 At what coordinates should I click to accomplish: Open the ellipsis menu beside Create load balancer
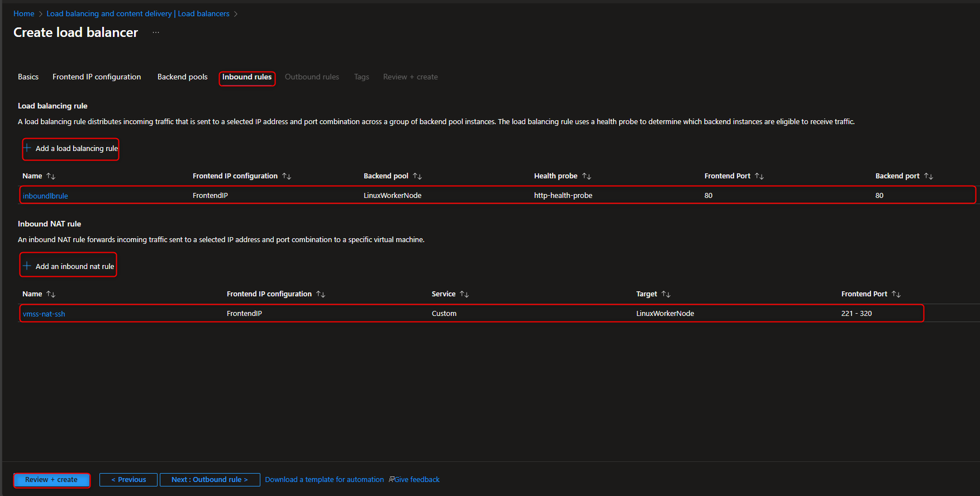coord(156,32)
